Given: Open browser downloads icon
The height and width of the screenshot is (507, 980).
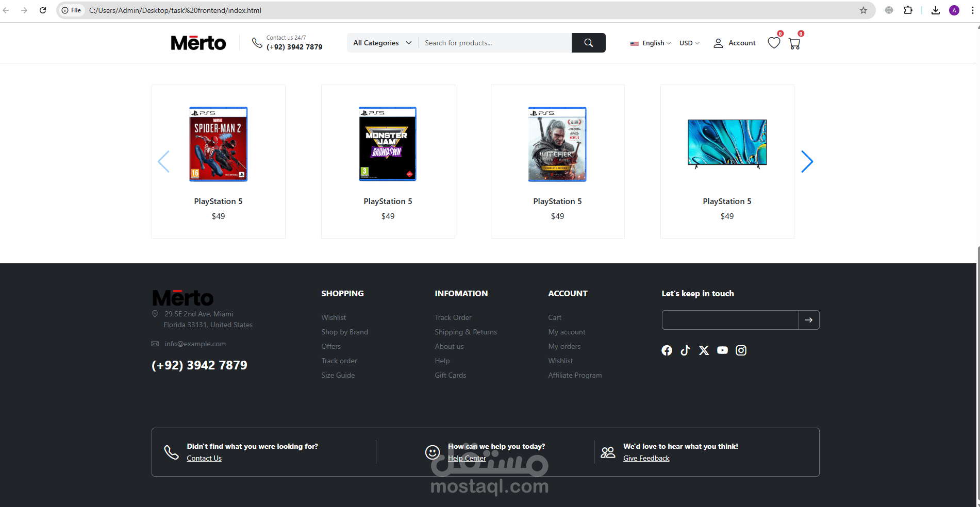Looking at the screenshot, I should [936, 10].
